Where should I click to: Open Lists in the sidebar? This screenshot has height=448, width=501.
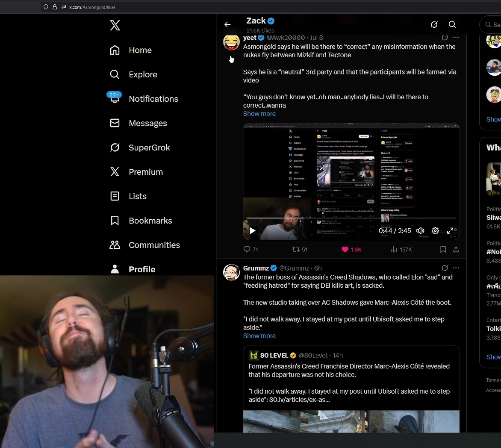point(128,196)
